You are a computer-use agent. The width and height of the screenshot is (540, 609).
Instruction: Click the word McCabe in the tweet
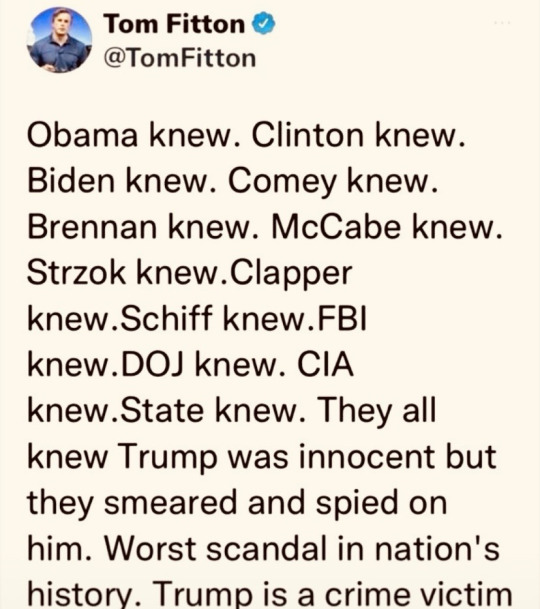pyautogui.click(x=336, y=228)
